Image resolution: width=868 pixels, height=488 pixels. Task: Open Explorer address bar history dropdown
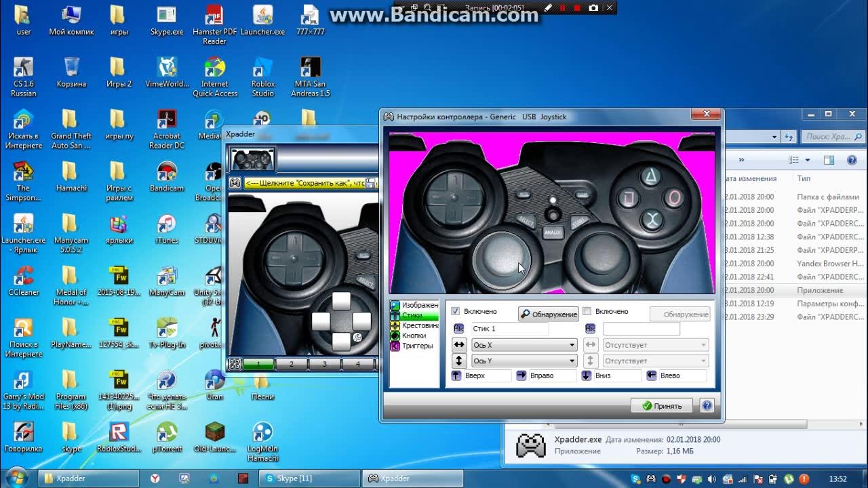click(774, 137)
